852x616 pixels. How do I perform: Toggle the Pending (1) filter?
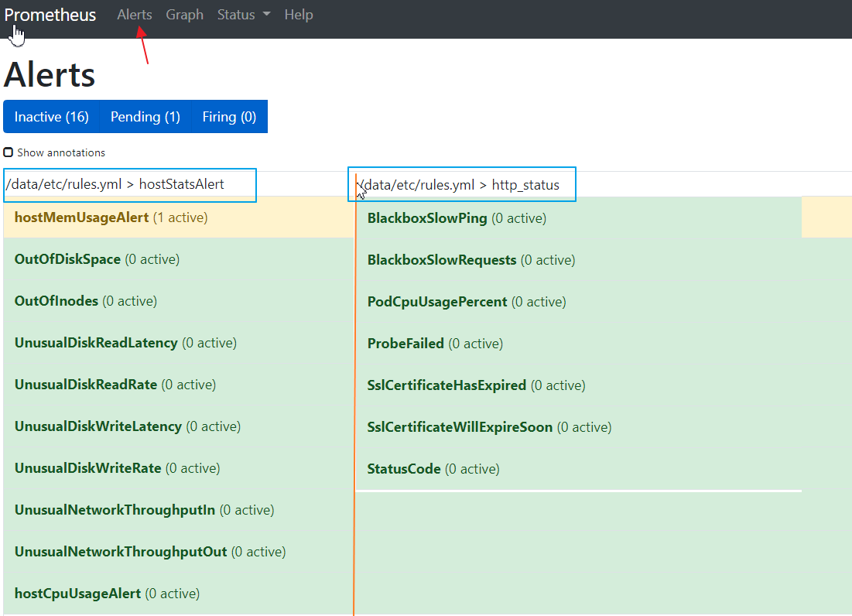coord(145,117)
